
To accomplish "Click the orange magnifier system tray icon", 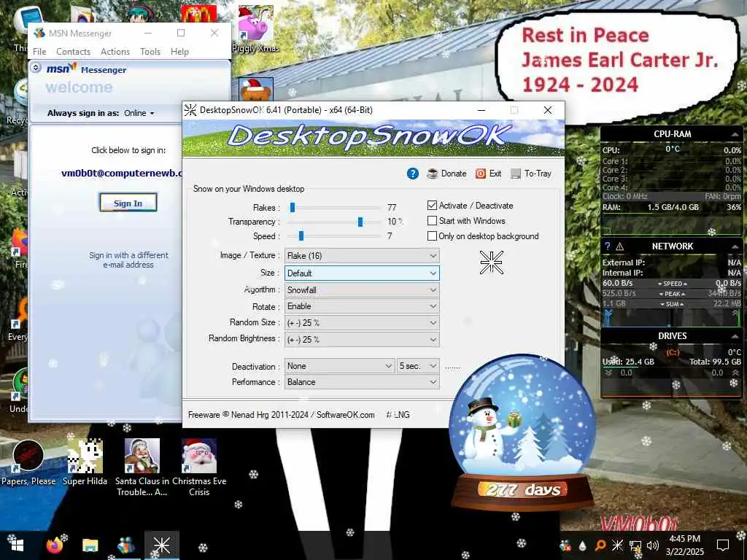I will [600, 545].
